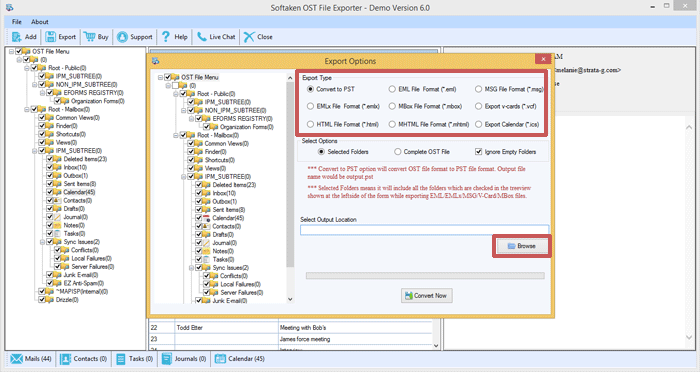
Task: Click Deleted Items(23) folder icon in main tree
Action: click(x=58, y=159)
